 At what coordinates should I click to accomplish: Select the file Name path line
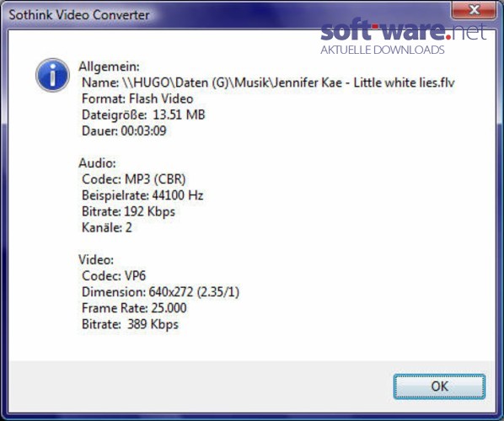point(268,83)
